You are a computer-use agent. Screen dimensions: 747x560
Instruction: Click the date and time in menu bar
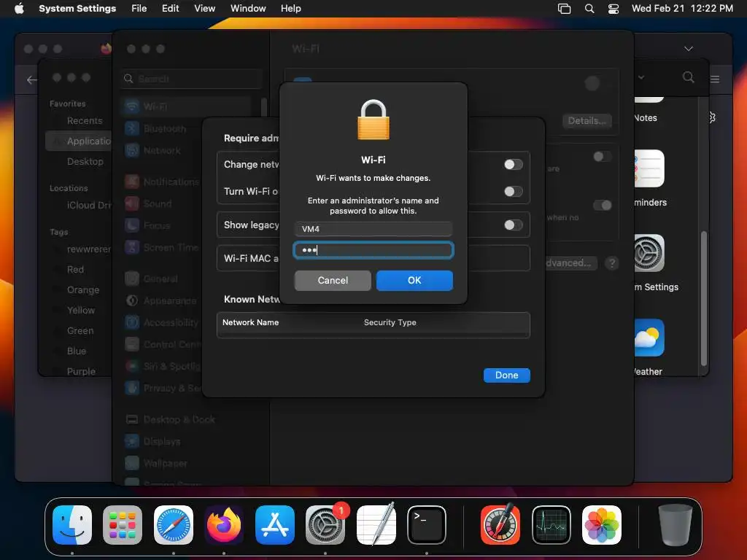[682, 9]
